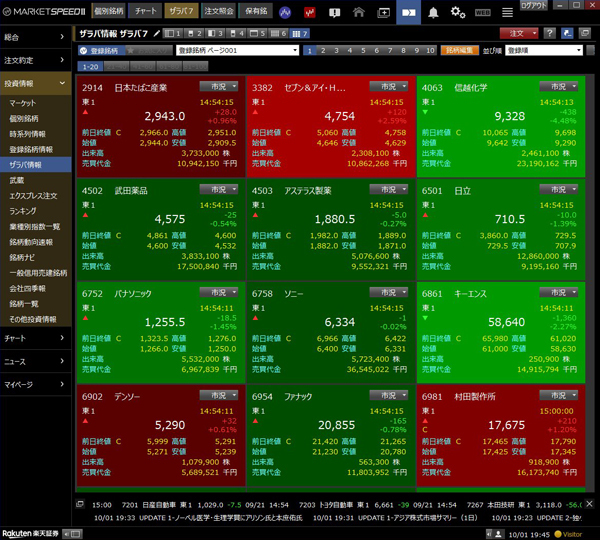The image size is (600, 540).
Task: Open the 登録銘柄 ページ001 dropdown
Action: click(237, 50)
